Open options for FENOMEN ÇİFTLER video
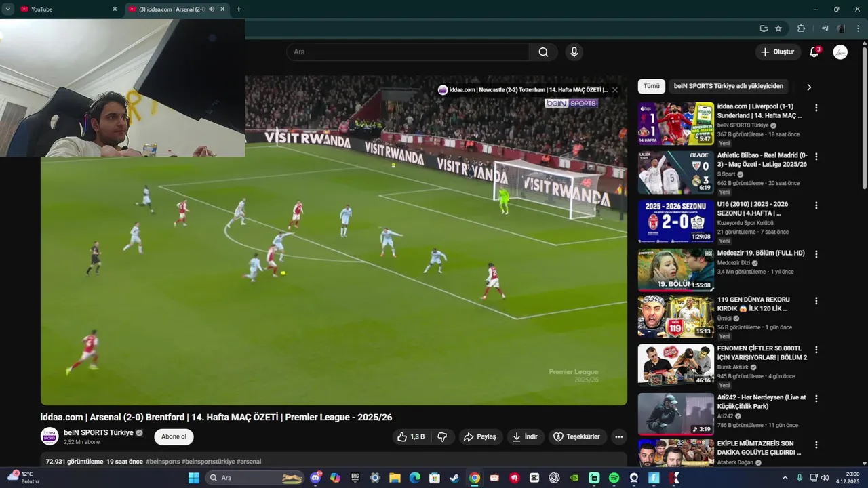 816,350
